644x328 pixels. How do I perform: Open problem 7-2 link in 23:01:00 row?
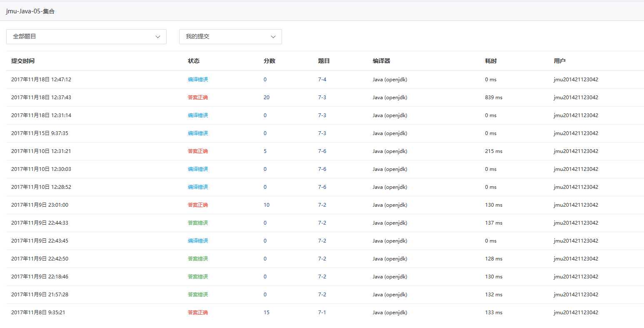coord(322,205)
